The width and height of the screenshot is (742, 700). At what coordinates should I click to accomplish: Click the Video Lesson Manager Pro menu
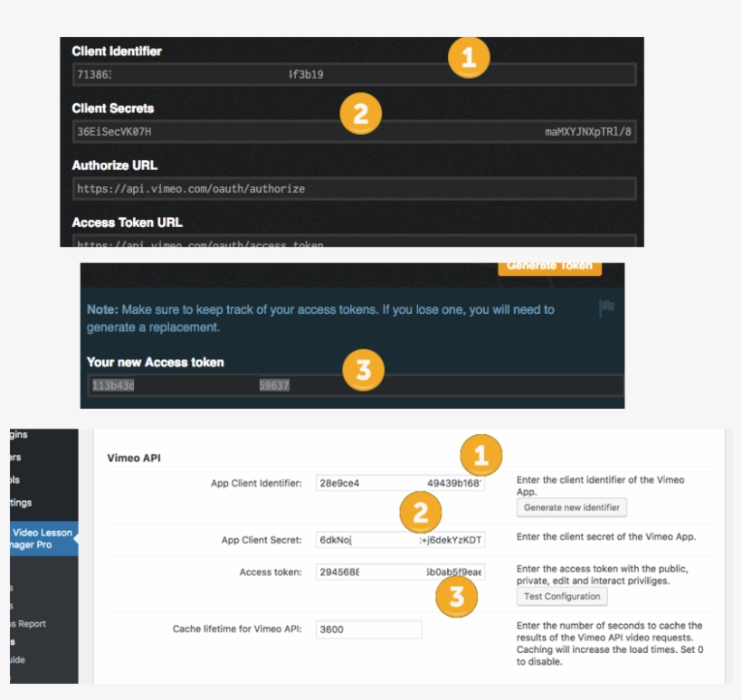(36, 538)
